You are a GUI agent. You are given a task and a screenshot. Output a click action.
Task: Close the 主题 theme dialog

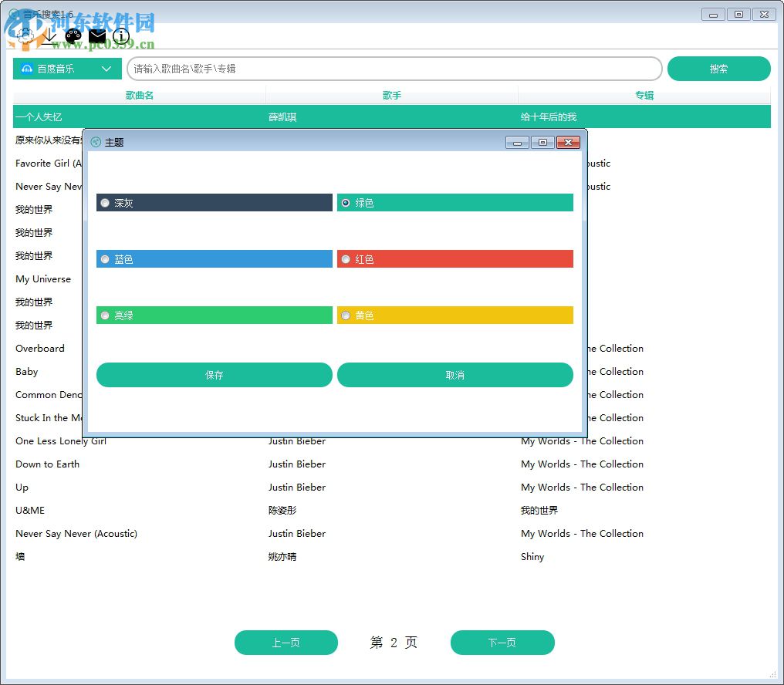click(x=568, y=143)
